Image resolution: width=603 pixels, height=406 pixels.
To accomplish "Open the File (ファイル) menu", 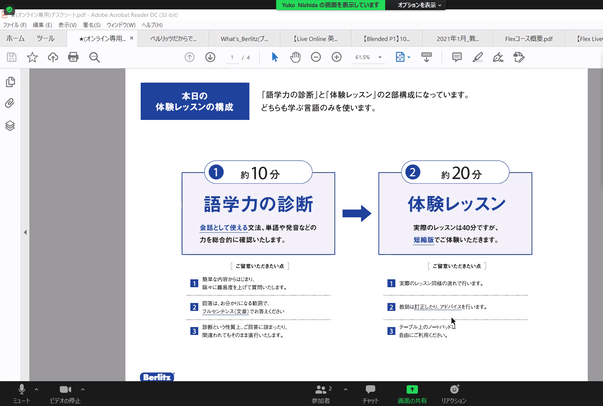I will tap(15, 25).
